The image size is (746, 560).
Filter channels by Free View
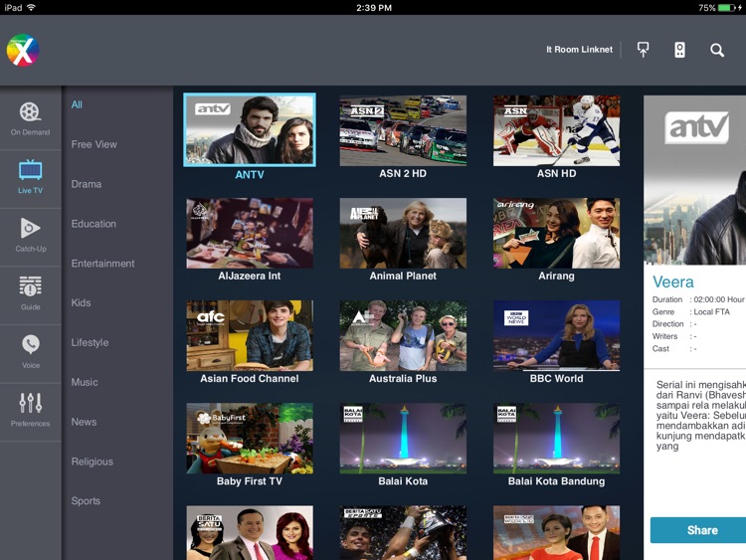pos(93,144)
